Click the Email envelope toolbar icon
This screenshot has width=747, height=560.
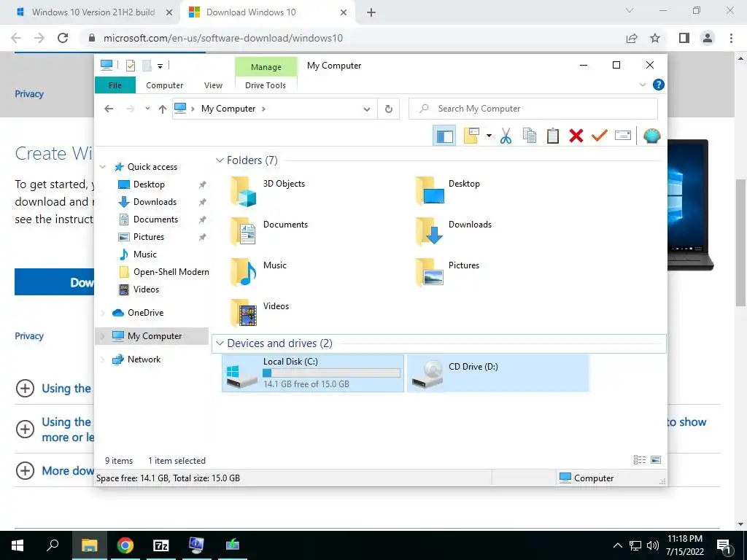tap(623, 136)
